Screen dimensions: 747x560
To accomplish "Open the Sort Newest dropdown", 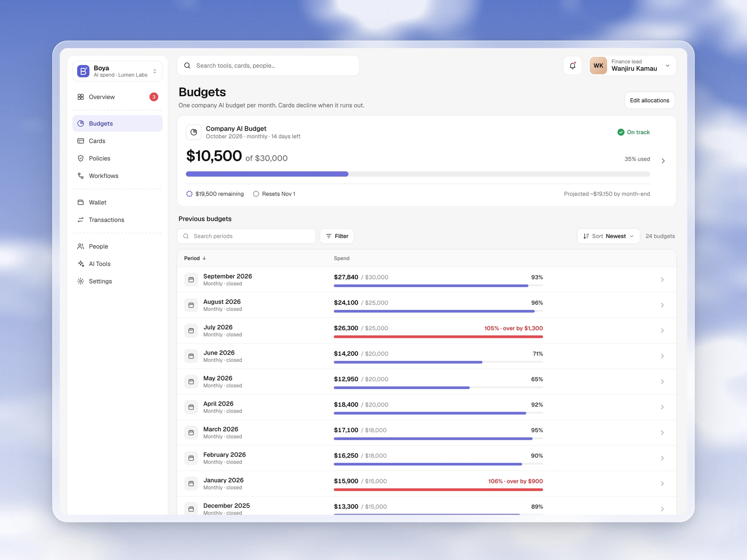I will [x=608, y=236].
